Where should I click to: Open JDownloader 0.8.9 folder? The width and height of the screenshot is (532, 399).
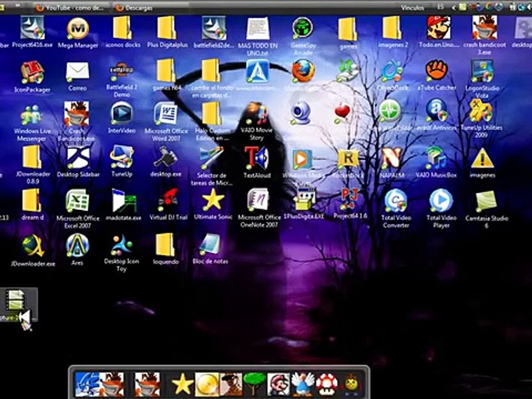(31, 157)
